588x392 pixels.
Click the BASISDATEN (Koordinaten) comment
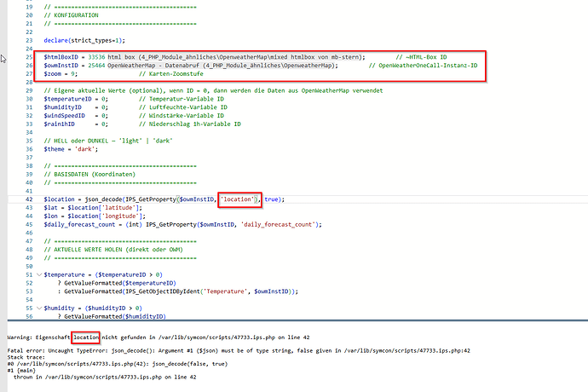tap(95, 172)
